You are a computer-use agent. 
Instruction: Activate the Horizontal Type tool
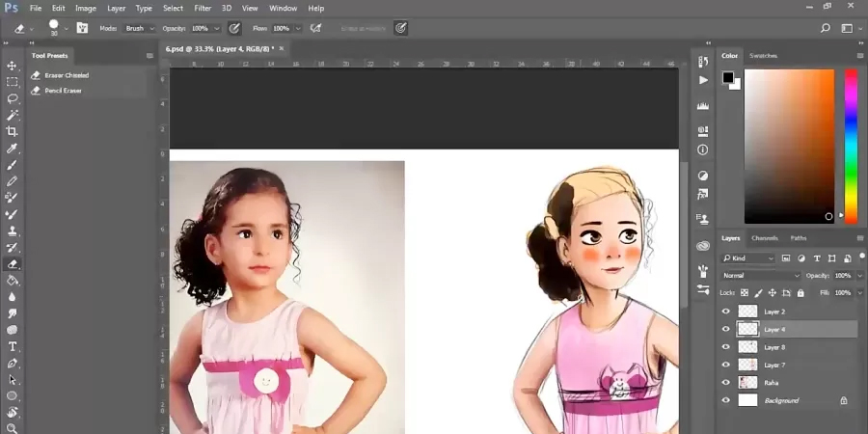coord(13,346)
